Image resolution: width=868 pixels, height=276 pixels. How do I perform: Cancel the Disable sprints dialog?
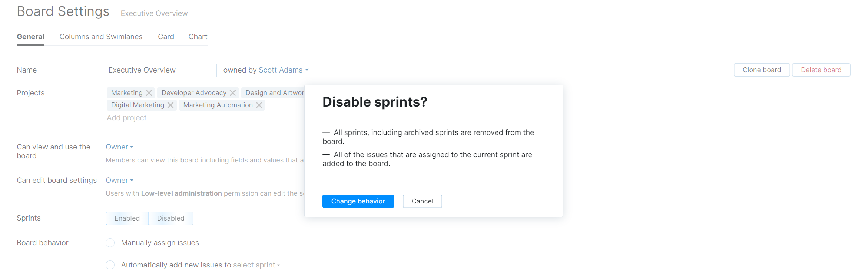pyautogui.click(x=422, y=201)
